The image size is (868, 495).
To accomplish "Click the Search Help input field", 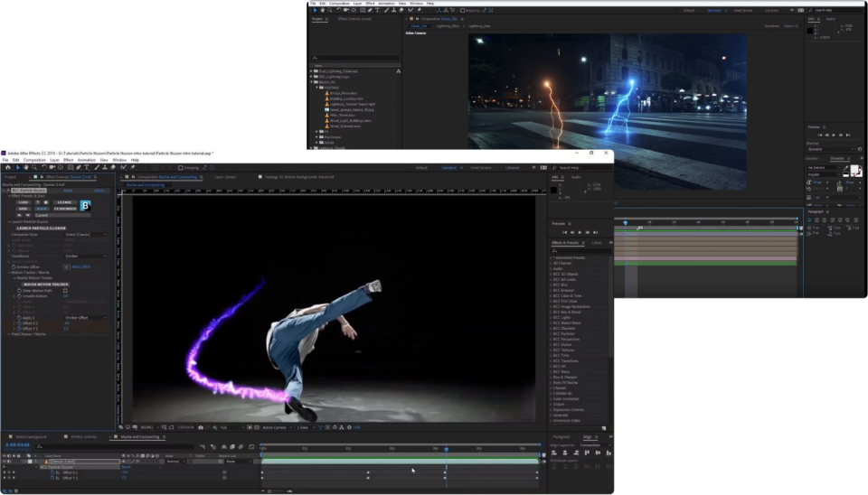I will pyautogui.click(x=580, y=167).
